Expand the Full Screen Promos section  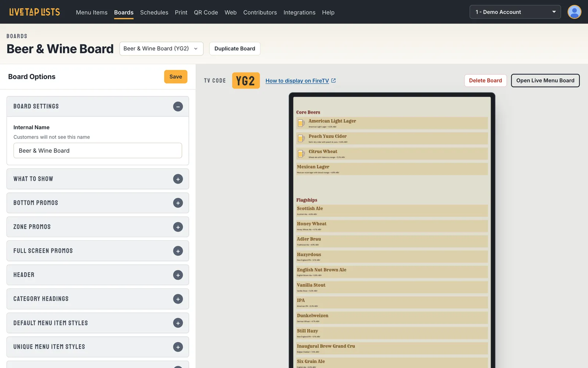[x=178, y=251]
